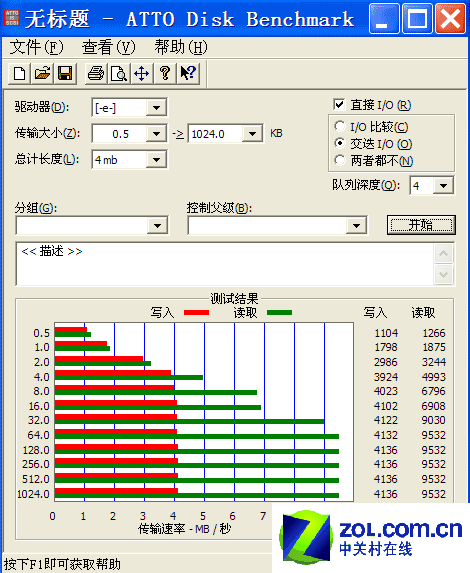Open the 查看(V) menu

109,47
